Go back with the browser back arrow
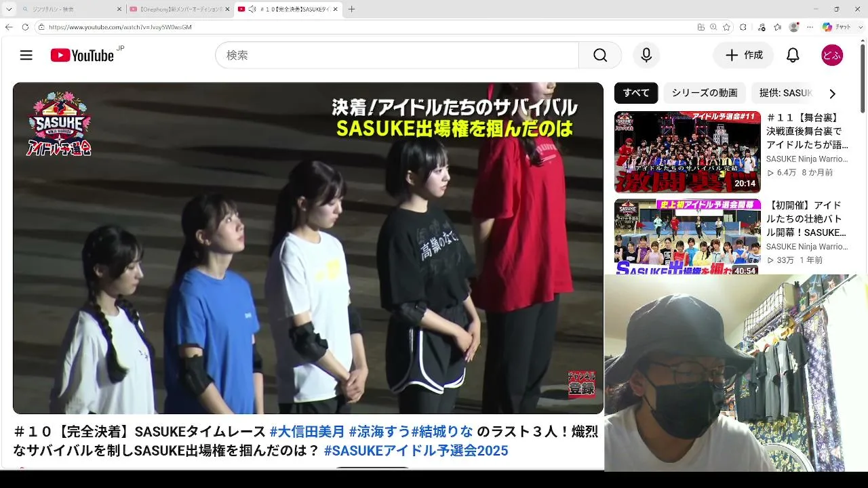 [x=9, y=27]
